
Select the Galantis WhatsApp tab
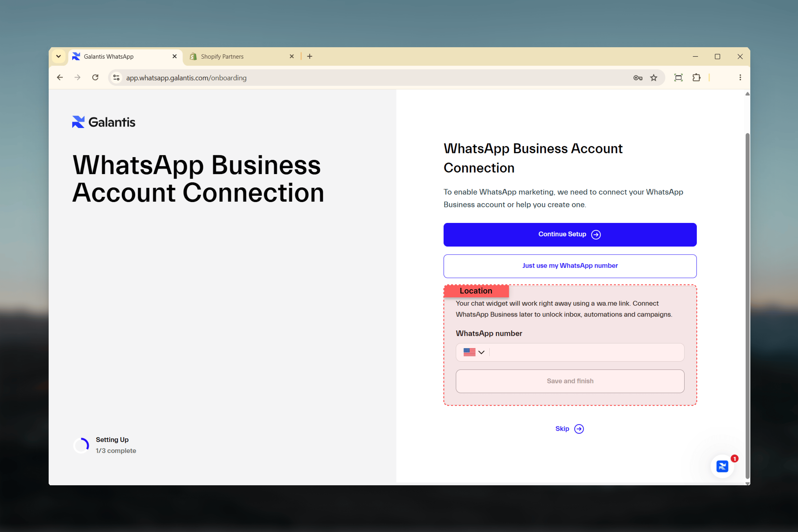[x=126, y=56]
